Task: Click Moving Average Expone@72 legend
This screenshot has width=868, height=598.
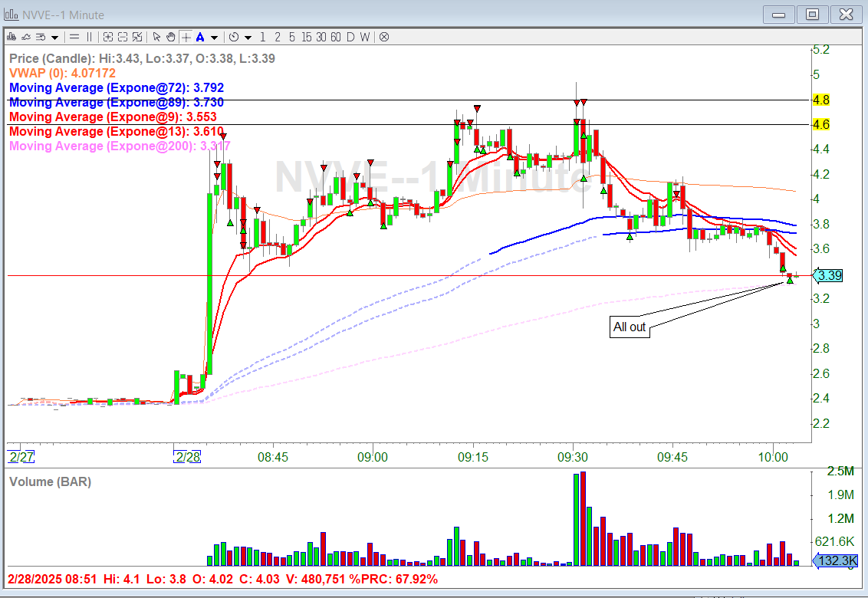Action: coord(117,87)
